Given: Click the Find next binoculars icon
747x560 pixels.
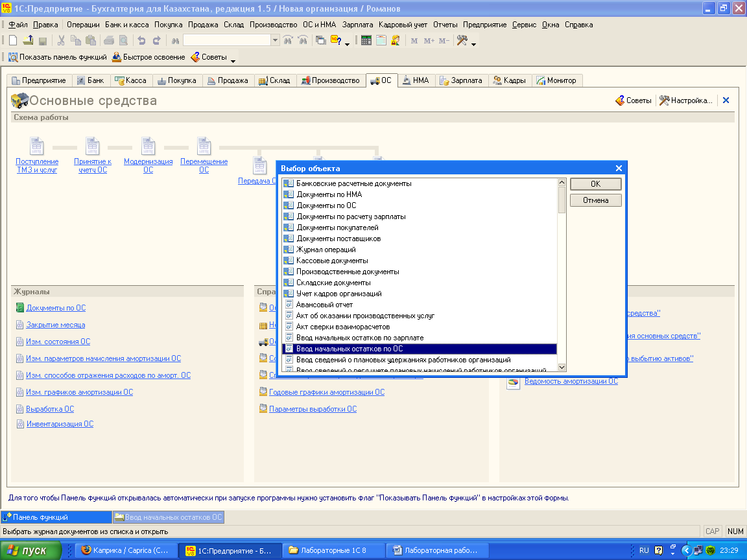Looking at the screenshot, I should click(x=303, y=41).
